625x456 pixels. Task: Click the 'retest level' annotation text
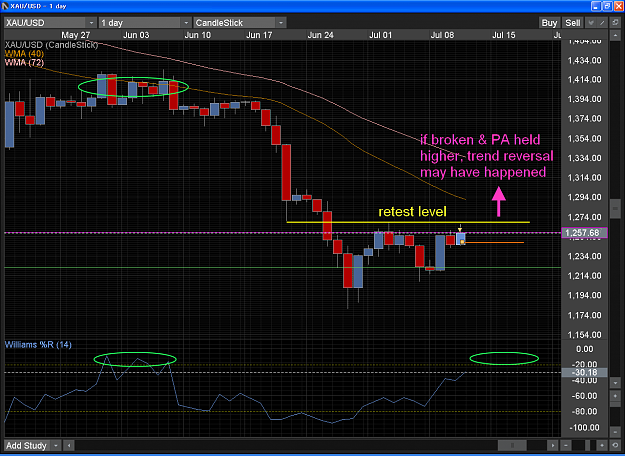pos(412,212)
